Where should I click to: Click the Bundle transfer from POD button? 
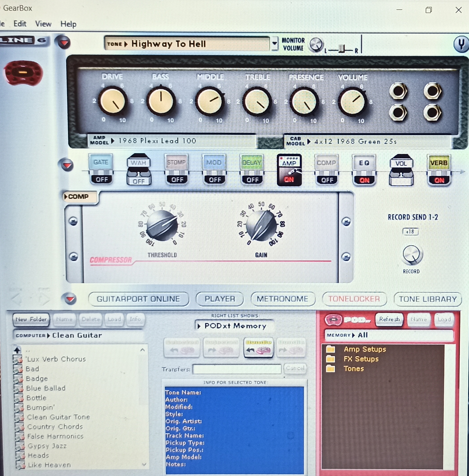pos(258,347)
